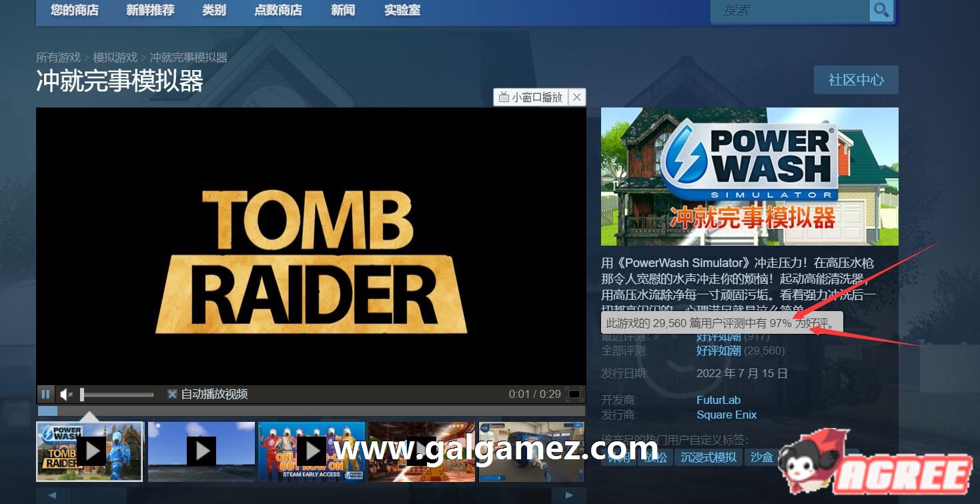Go to 模拟游戏 breadcrumb

pyautogui.click(x=115, y=57)
